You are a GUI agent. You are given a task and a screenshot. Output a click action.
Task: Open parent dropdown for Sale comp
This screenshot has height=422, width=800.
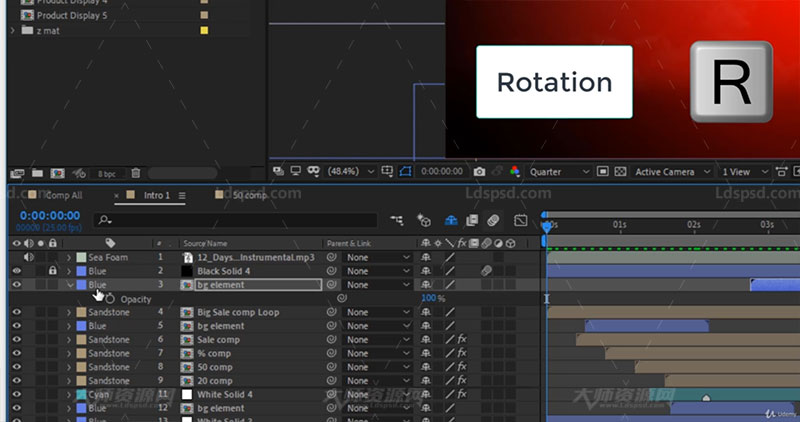point(378,339)
